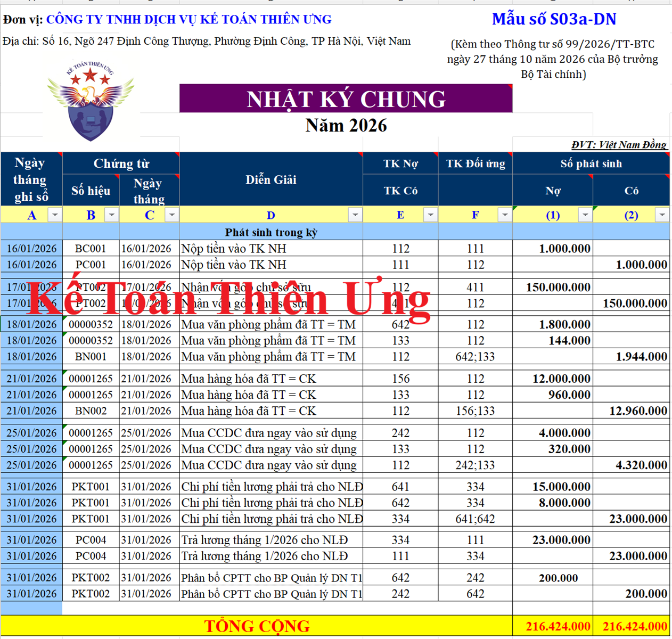Select the NHẬT KÝ CHUNG purple title banner

pos(346,99)
